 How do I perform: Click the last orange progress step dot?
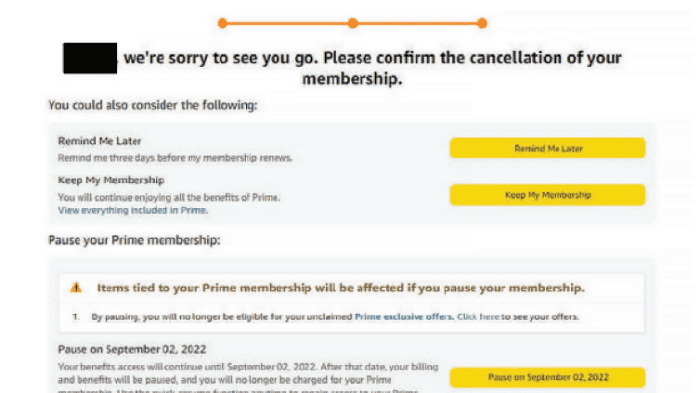coord(482,23)
